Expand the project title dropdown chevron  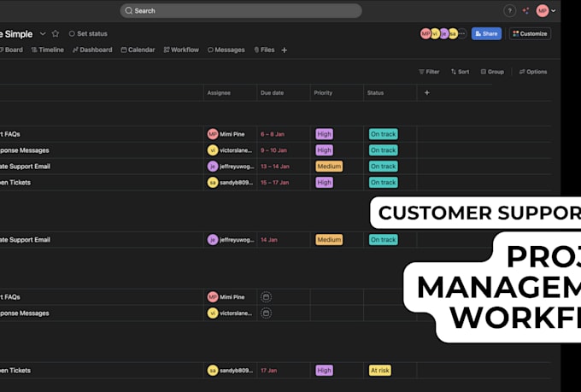(x=43, y=33)
